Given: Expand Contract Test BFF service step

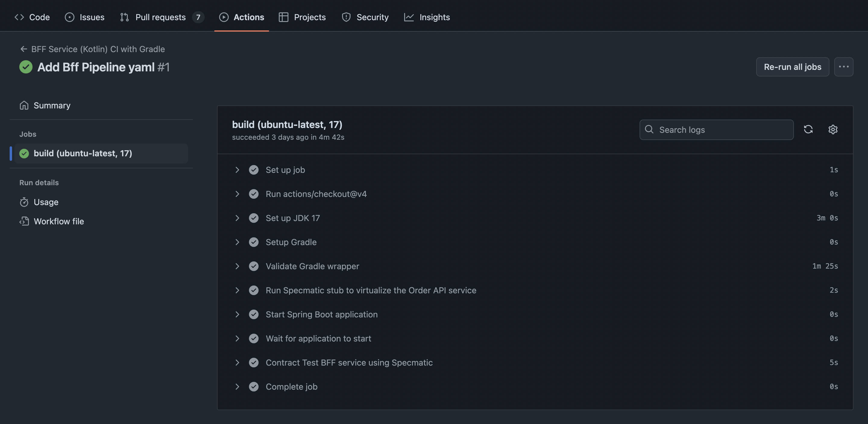Looking at the screenshot, I should pyautogui.click(x=237, y=362).
